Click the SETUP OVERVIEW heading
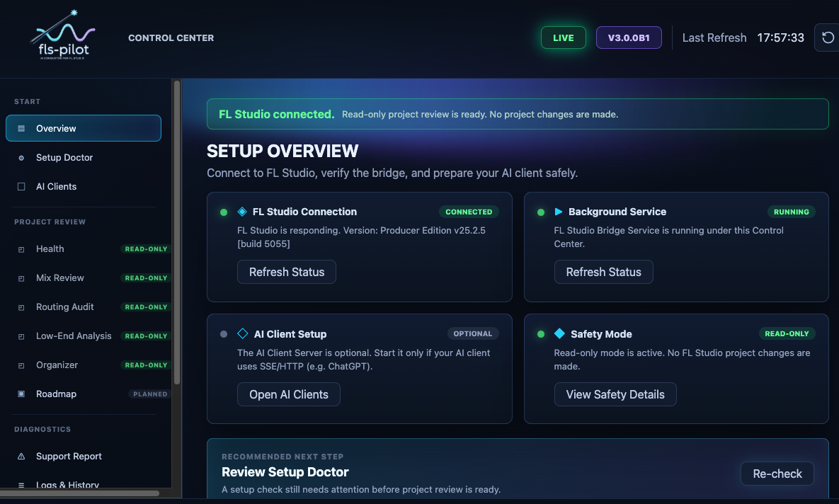The height and width of the screenshot is (504, 839). (x=282, y=151)
